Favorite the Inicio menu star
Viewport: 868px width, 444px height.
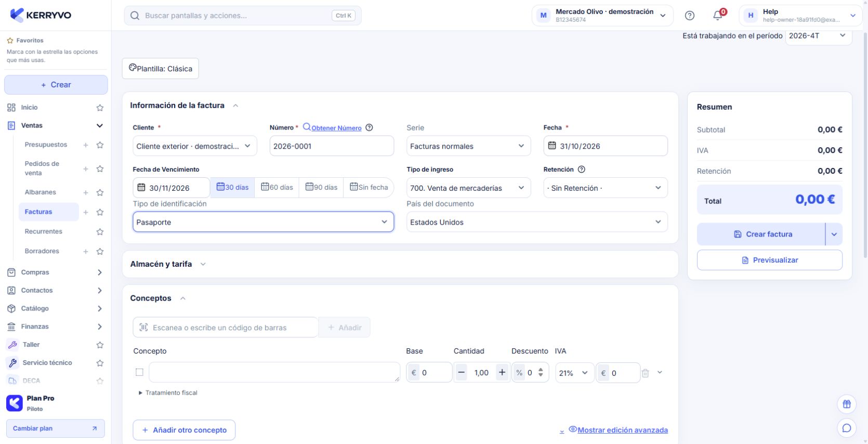pos(100,108)
